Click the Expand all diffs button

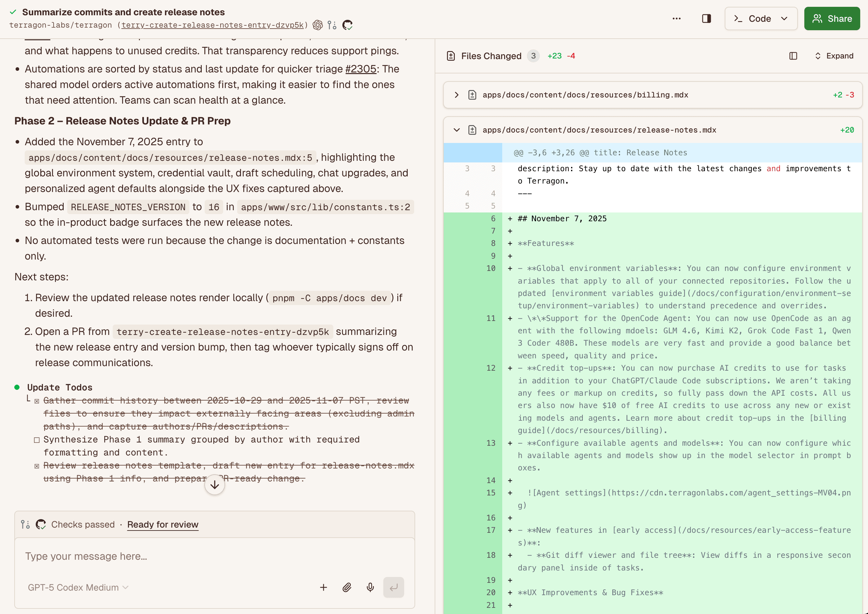coord(834,56)
